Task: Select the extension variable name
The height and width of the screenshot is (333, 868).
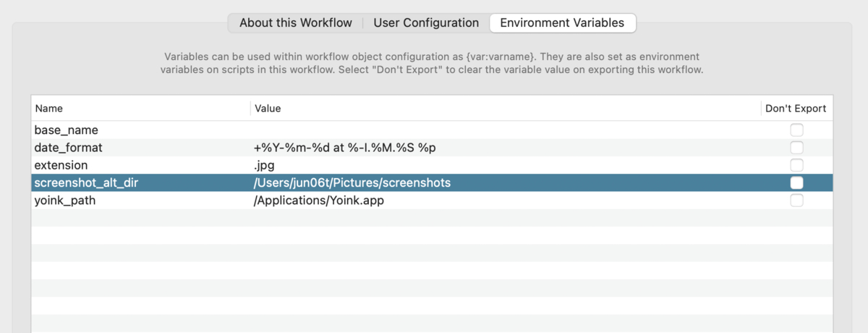Action: pos(61,165)
